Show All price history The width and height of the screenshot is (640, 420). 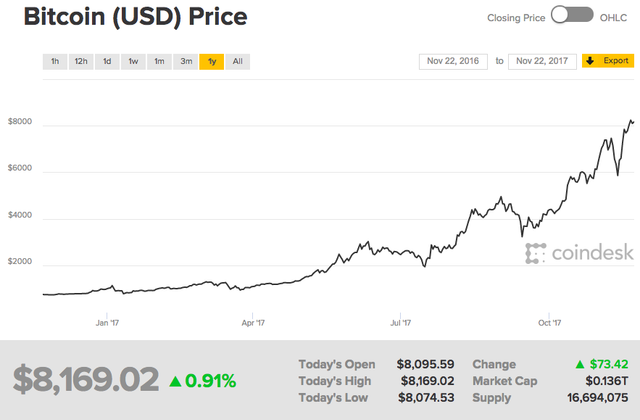[x=238, y=62]
